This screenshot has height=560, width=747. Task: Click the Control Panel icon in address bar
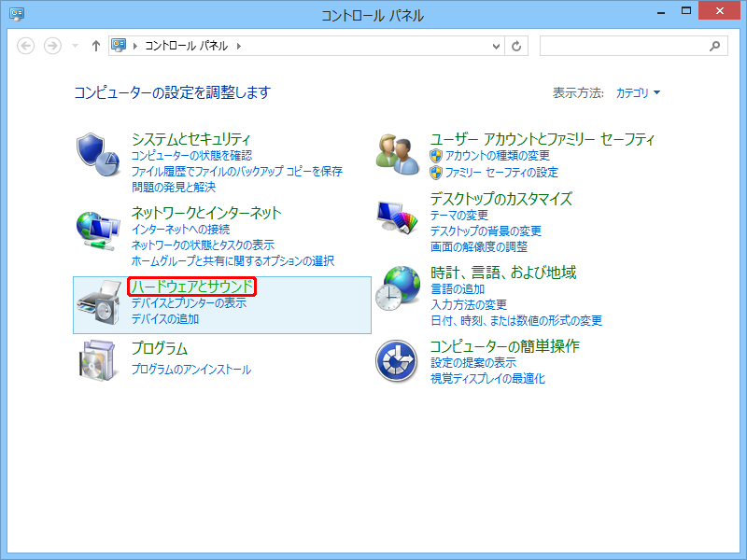(x=119, y=45)
